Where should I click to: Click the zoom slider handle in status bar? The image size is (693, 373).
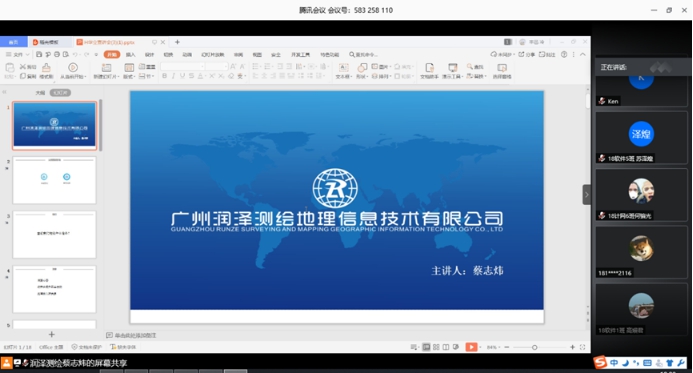click(x=534, y=347)
